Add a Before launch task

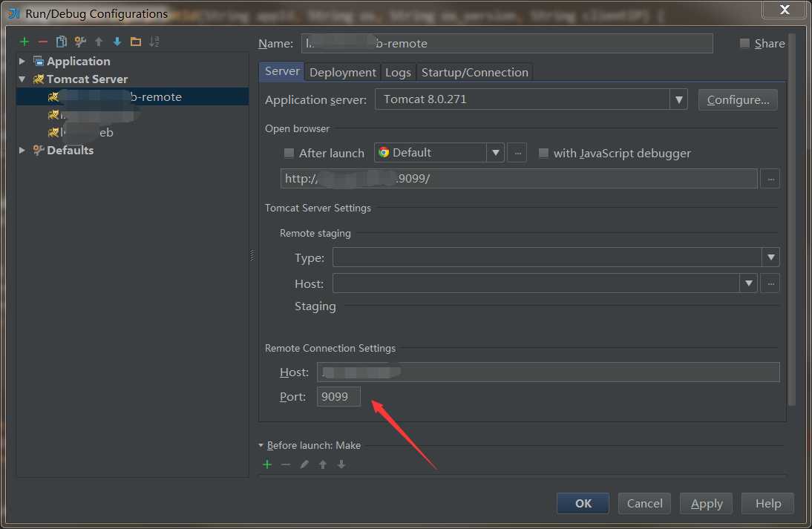click(x=267, y=464)
